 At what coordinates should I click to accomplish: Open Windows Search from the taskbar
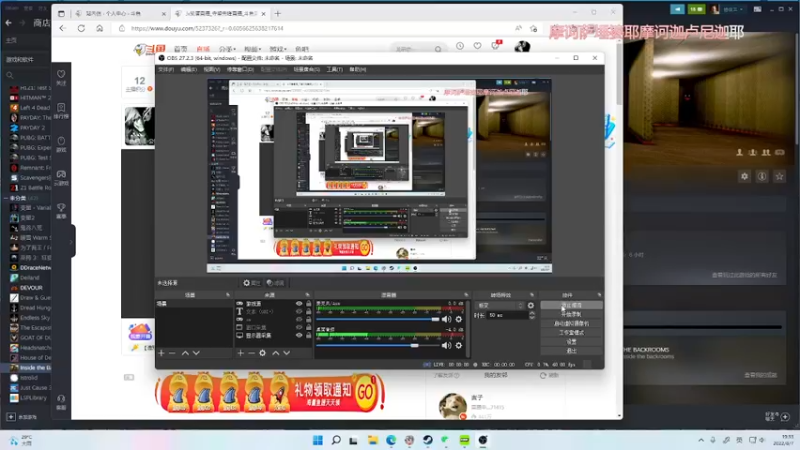[x=336, y=440]
